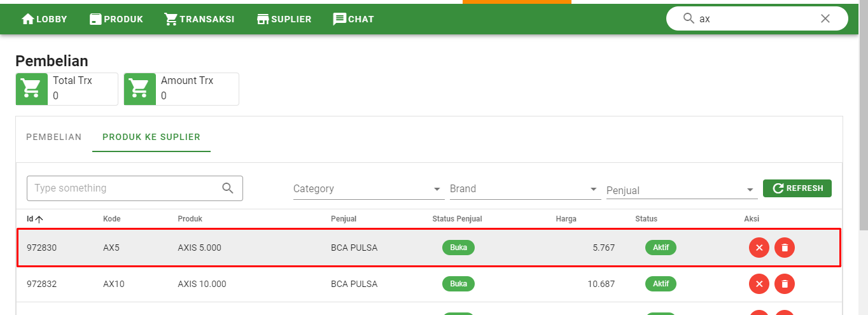Open the Category dropdown filter
The width and height of the screenshot is (868, 315).
coord(368,189)
